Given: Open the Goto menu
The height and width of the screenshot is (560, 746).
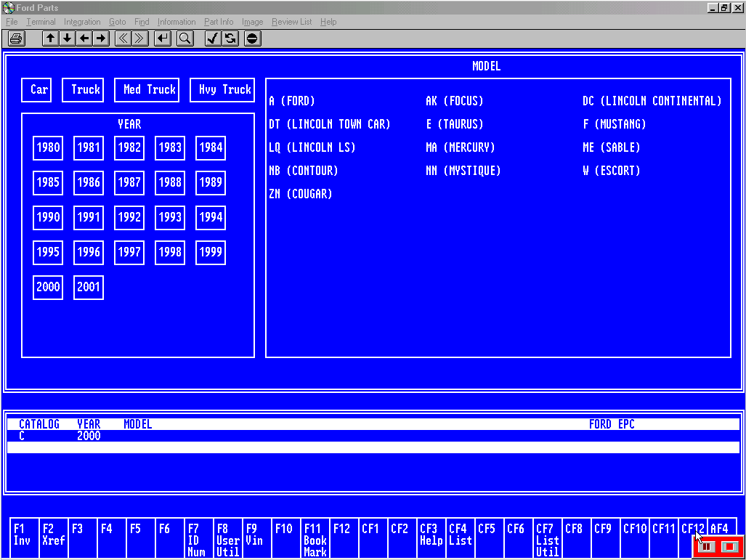Looking at the screenshot, I should click(x=118, y=22).
